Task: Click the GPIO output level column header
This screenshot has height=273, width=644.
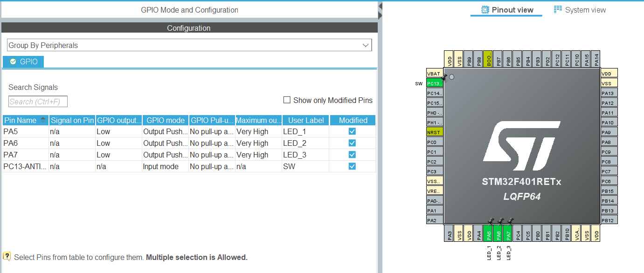Action: (119, 120)
